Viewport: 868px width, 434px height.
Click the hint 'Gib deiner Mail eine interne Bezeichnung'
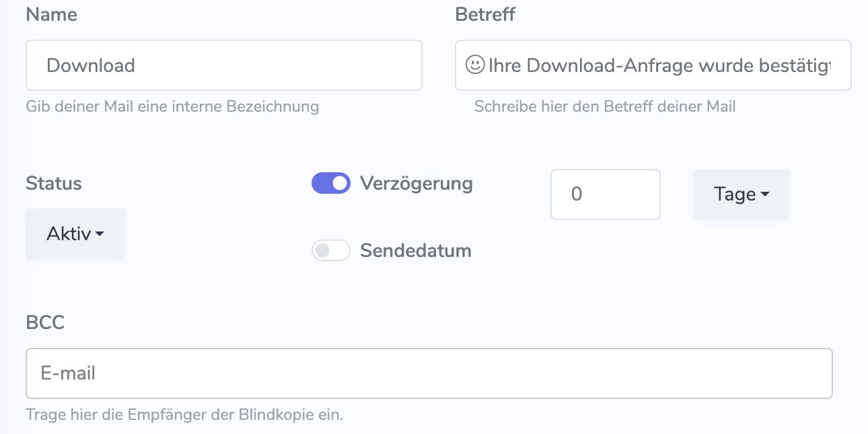[x=172, y=106]
